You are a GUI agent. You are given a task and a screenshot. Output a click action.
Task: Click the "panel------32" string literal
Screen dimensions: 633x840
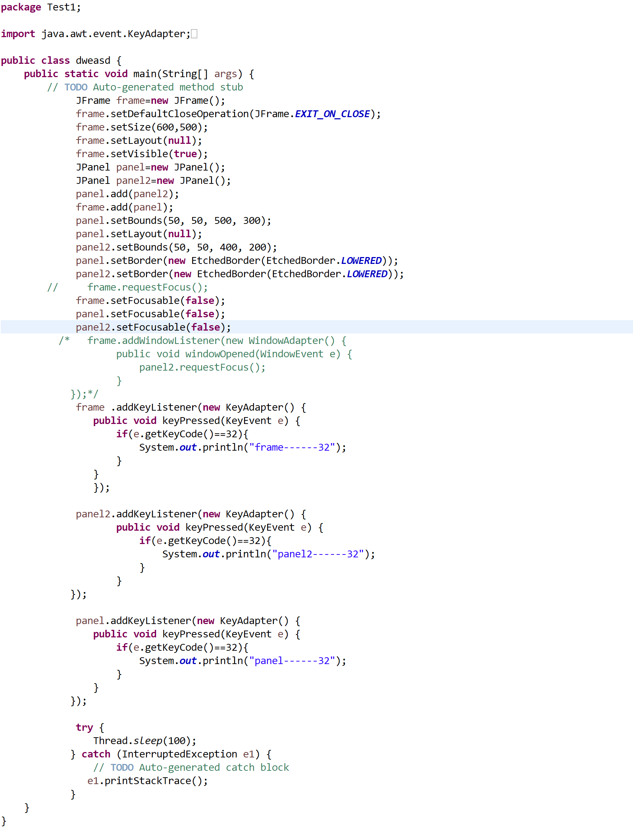[292, 661]
